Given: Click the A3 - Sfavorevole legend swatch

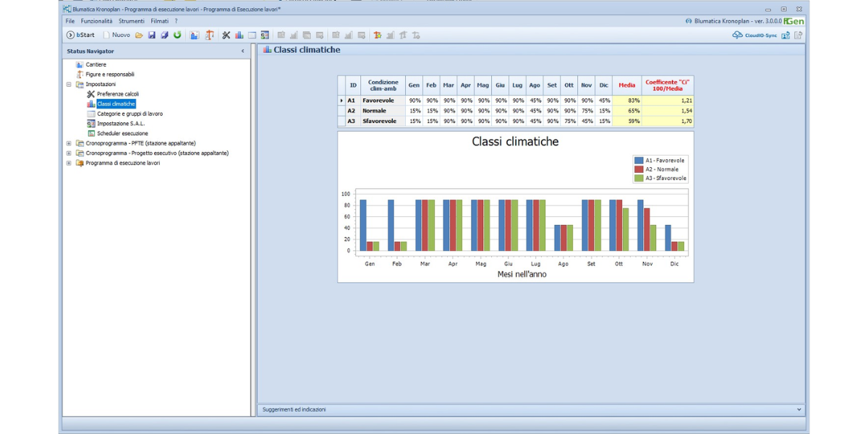Looking at the screenshot, I should pos(639,178).
